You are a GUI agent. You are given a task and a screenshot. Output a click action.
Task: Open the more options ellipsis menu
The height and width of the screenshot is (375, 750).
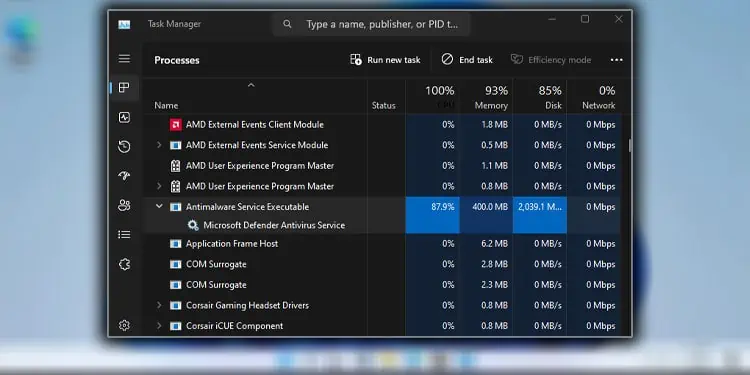point(617,60)
